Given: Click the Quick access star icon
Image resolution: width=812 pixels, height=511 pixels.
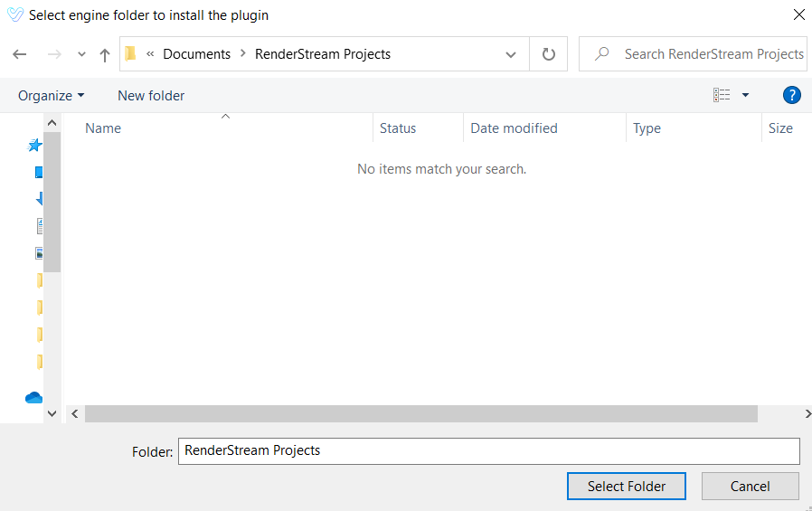Looking at the screenshot, I should 36,145.
